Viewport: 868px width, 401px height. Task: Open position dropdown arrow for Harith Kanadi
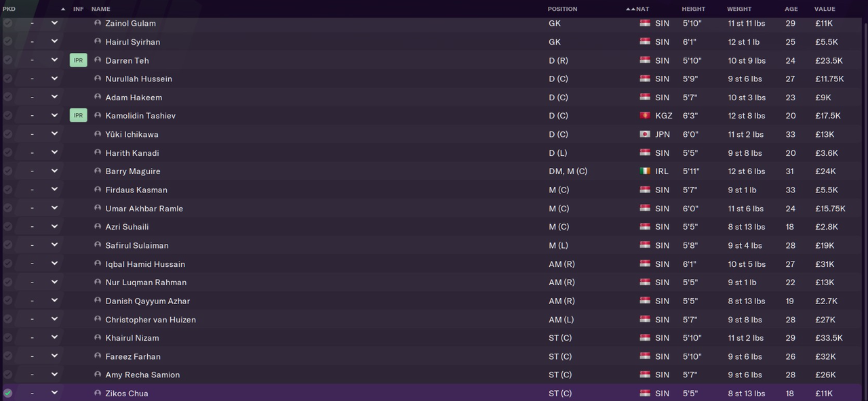click(x=54, y=152)
